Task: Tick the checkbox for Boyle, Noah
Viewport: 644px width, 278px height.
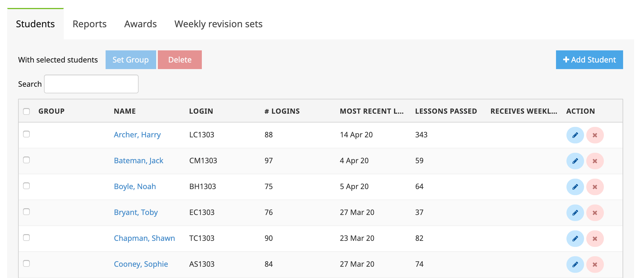Action: pyautogui.click(x=26, y=186)
